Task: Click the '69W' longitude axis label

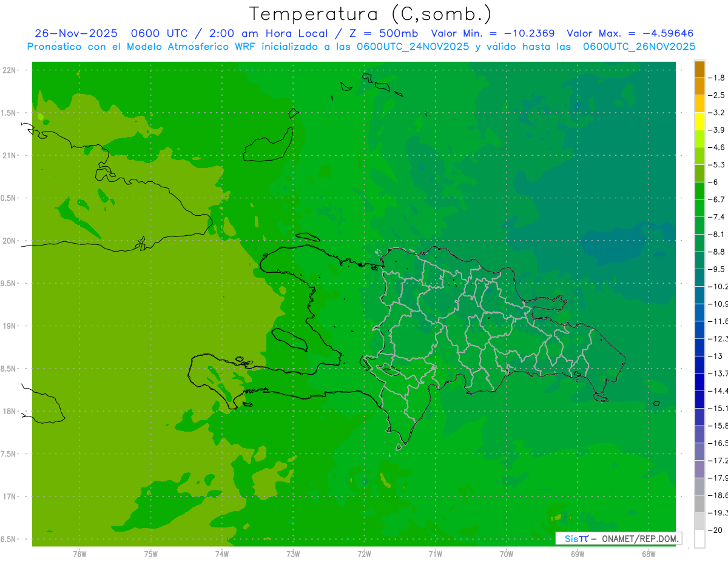Action: pos(577,554)
